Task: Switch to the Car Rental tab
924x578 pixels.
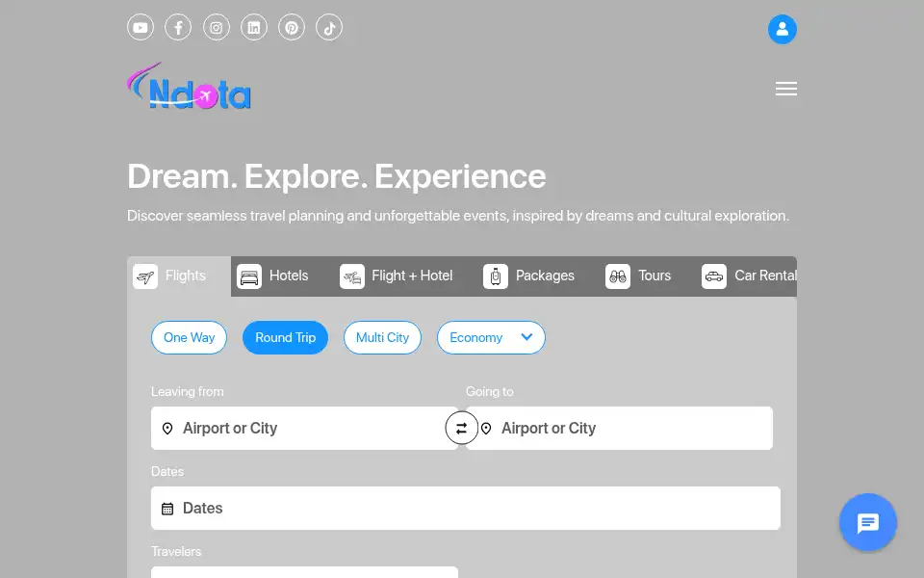Action: [749, 276]
